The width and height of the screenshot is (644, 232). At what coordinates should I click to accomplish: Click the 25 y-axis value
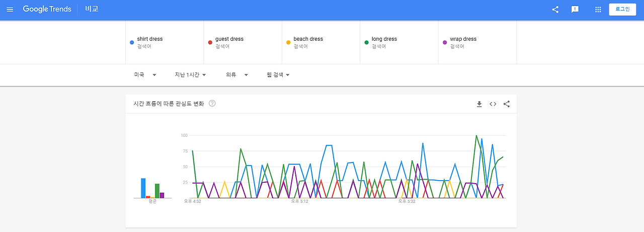[185, 182]
